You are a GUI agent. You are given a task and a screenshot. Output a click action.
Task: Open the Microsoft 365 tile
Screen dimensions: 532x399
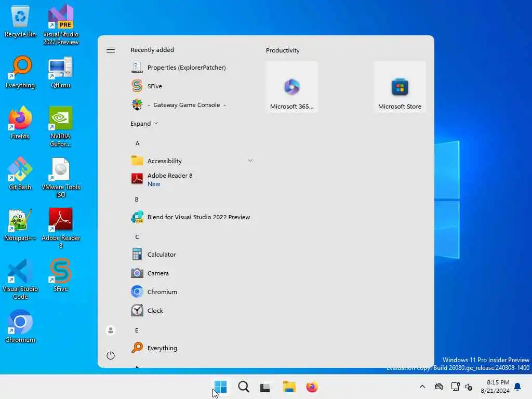click(292, 87)
